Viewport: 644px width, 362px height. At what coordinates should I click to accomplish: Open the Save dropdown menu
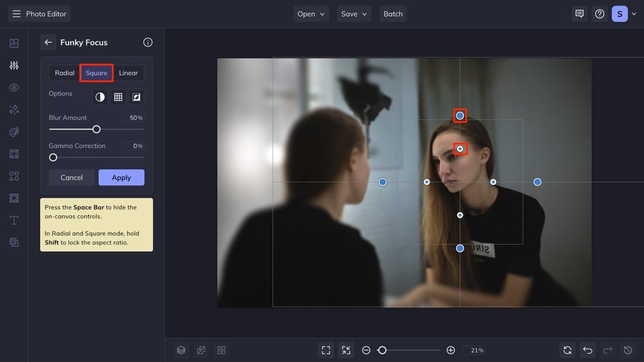(x=354, y=14)
